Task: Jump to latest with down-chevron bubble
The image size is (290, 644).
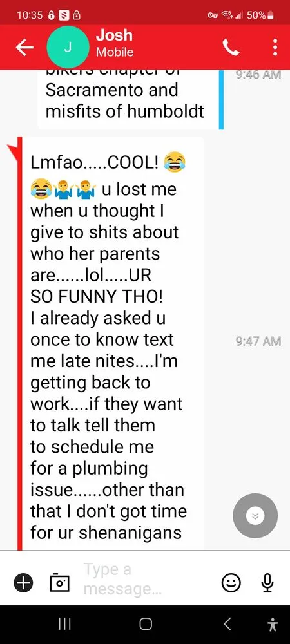Action: 255,516
